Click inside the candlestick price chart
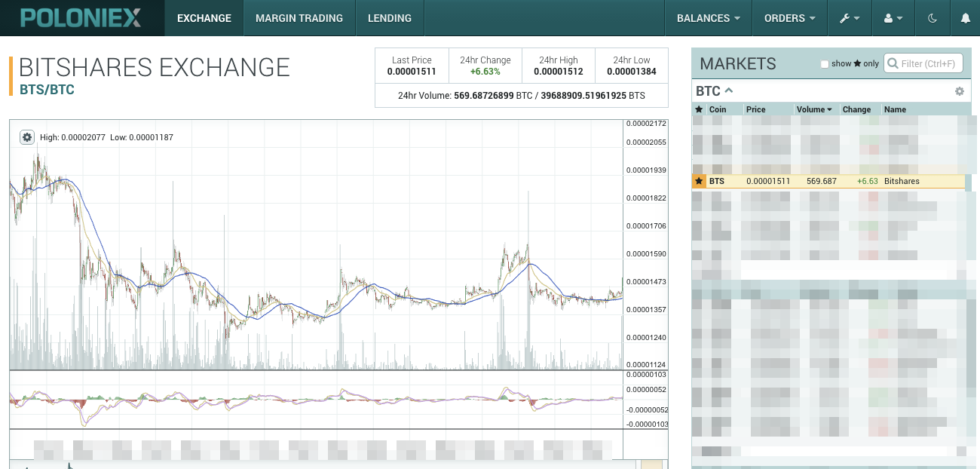Image resolution: width=980 pixels, height=469 pixels. coord(317,245)
